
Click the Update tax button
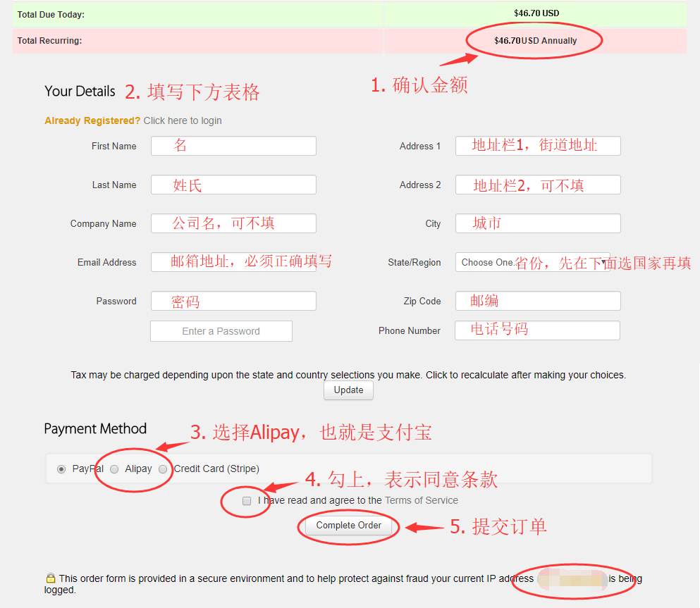pyautogui.click(x=348, y=390)
